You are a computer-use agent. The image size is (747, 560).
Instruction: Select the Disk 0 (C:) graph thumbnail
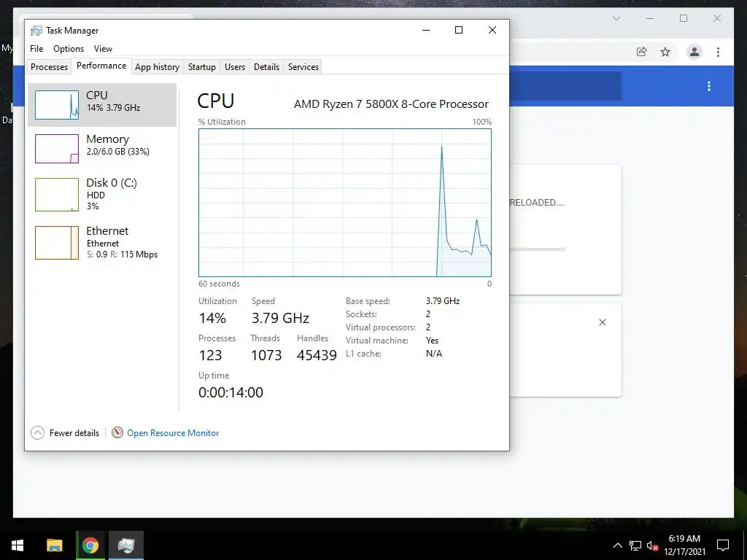click(57, 194)
